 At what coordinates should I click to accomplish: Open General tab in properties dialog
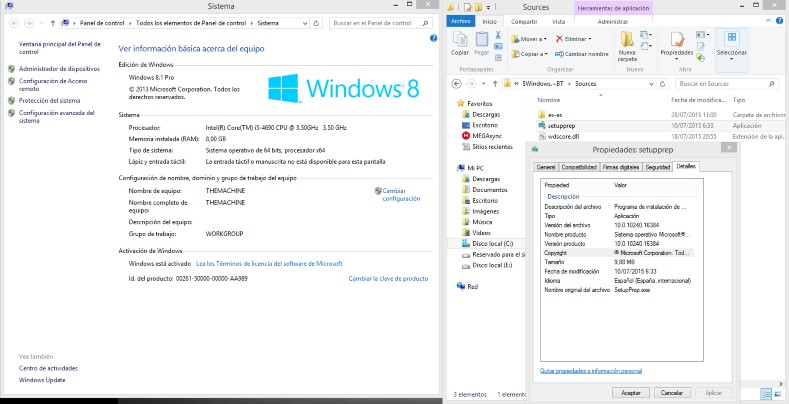[546, 167]
